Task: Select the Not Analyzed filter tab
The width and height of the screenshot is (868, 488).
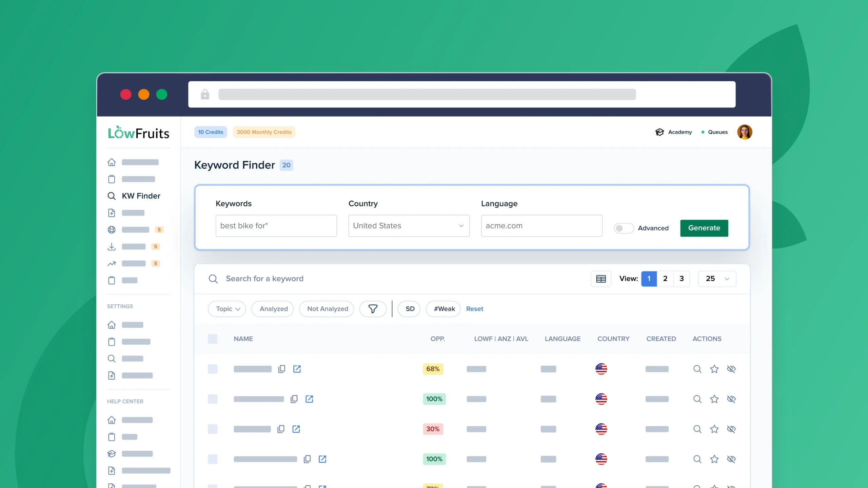Action: (326, 309)
